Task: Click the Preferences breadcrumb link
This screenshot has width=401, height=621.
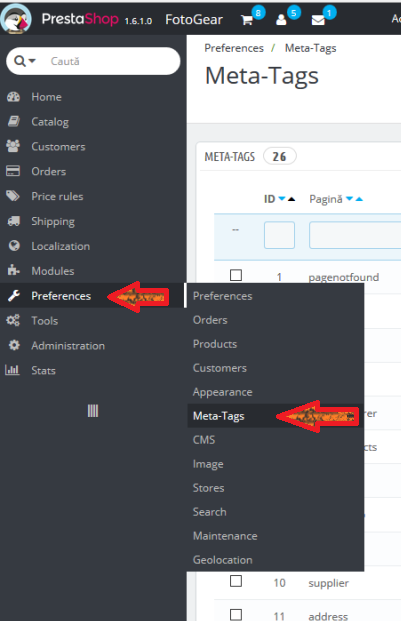Action: (234, 48)
